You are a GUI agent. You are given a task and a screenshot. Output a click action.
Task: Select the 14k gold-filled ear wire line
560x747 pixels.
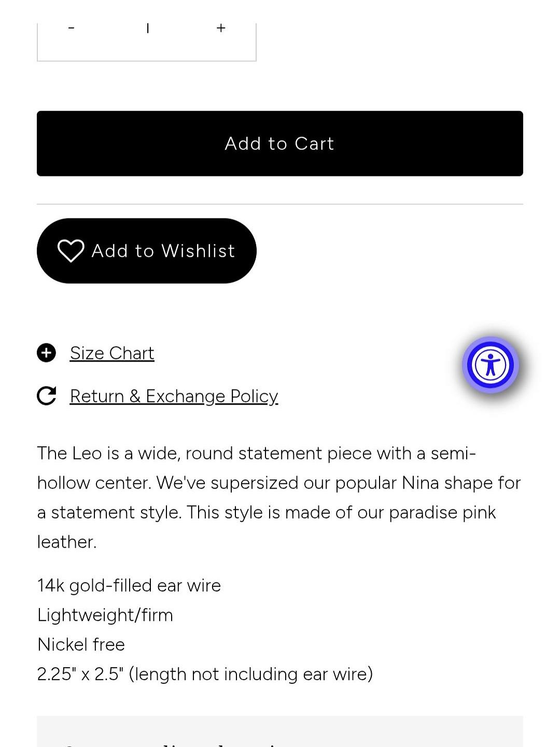click(129, 586)
